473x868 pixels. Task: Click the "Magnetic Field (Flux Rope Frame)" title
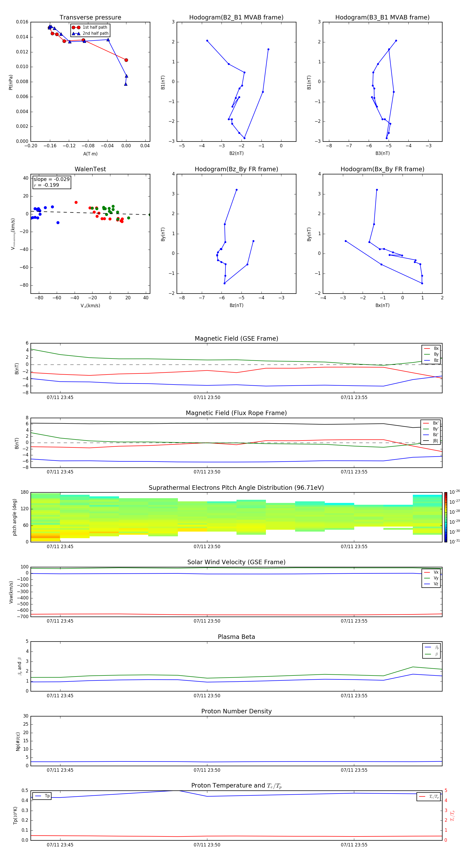(236, 413)
